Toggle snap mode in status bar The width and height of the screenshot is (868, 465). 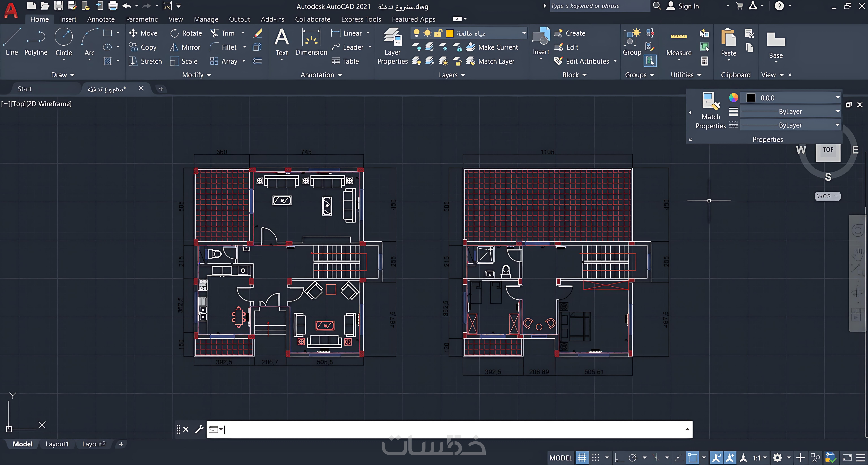(596, 458)
